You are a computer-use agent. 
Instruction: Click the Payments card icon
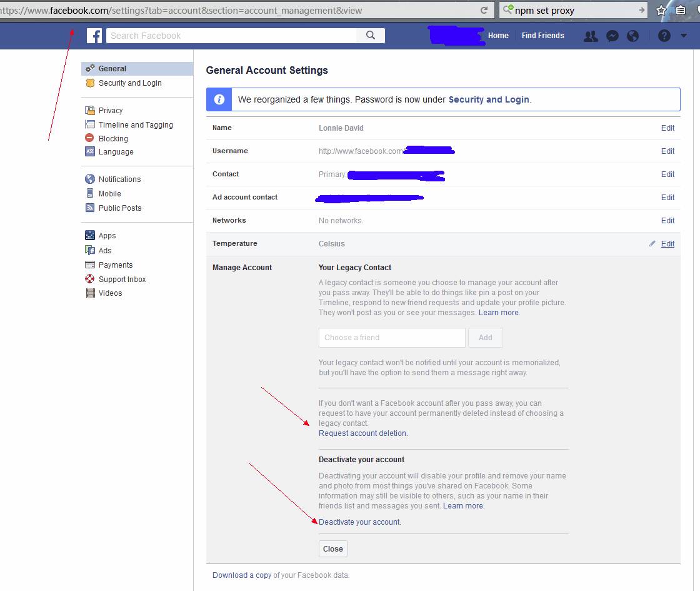(90, 265)
